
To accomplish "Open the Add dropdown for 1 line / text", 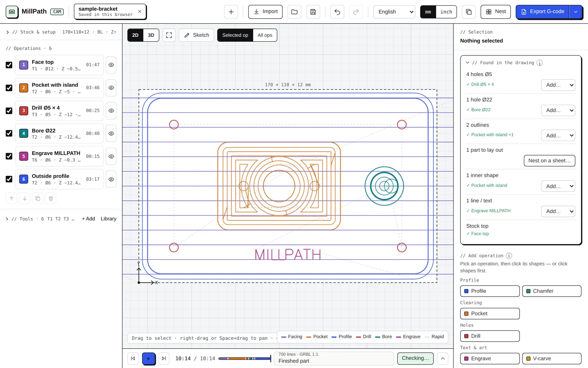I will pyautogui.click(x=558, y=211).
